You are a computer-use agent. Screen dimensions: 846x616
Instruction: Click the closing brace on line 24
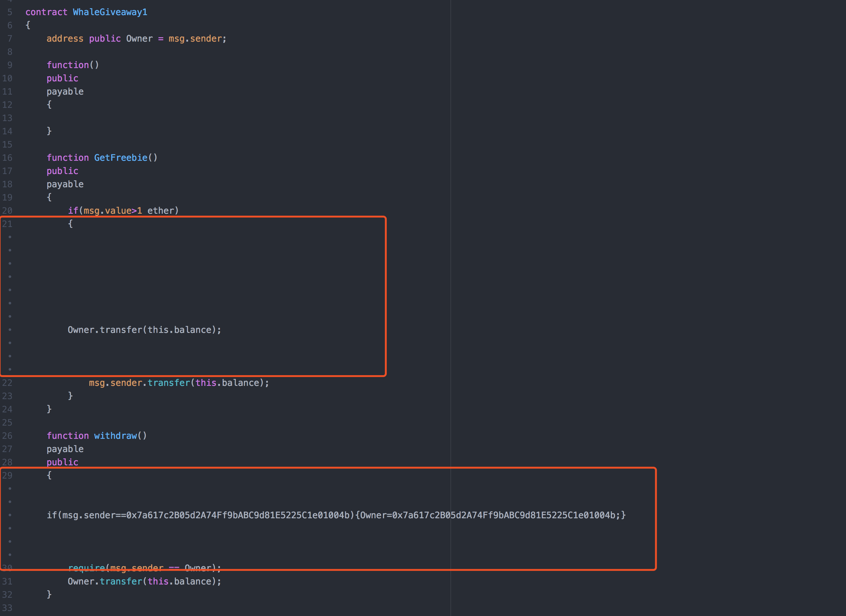click(49, 409)
